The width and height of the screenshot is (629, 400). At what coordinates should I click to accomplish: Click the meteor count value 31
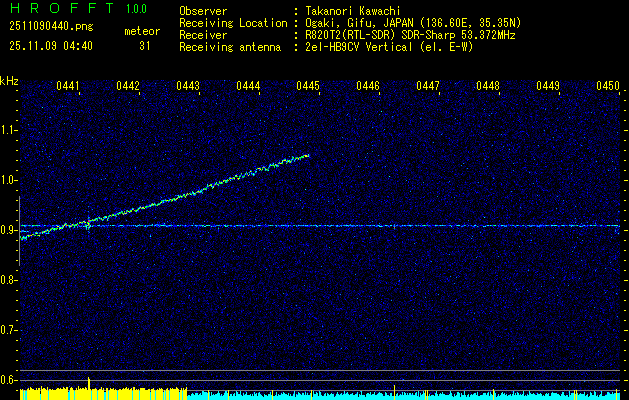[144, 45]
